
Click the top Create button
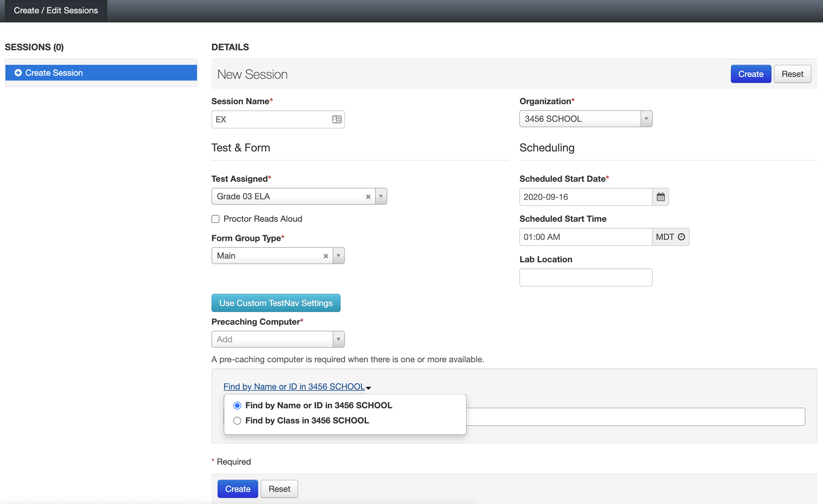pos(751,74)
